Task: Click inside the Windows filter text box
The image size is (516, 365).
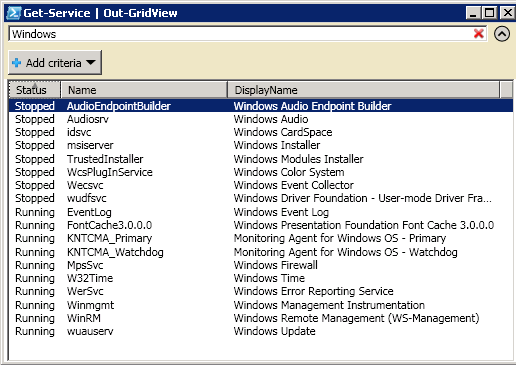Action: click(240, 34)
